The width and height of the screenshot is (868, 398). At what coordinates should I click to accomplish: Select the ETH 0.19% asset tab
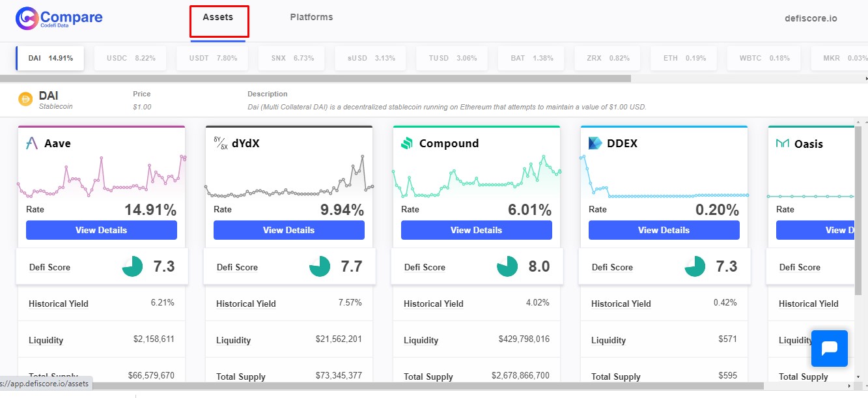[684, 58]
